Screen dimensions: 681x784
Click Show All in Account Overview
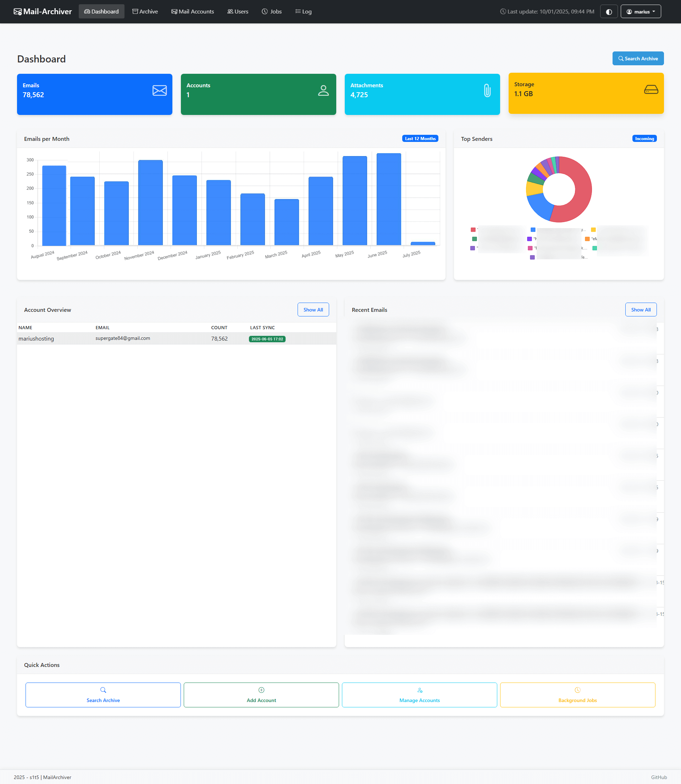(313, 310)
